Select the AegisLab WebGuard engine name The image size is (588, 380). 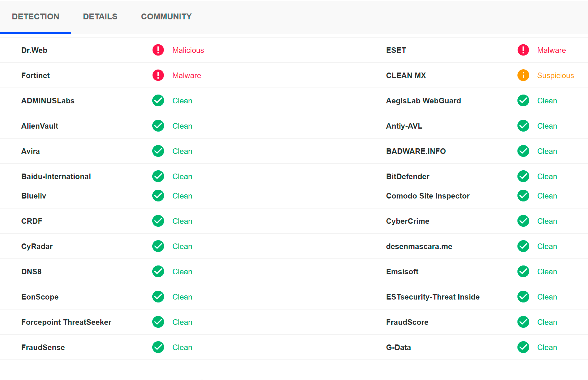(423, 101)
